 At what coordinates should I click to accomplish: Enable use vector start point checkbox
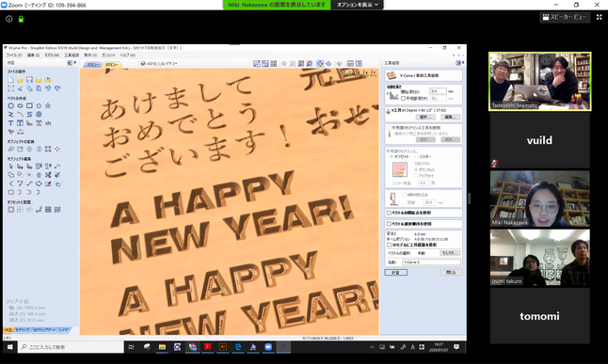point(389,213)
